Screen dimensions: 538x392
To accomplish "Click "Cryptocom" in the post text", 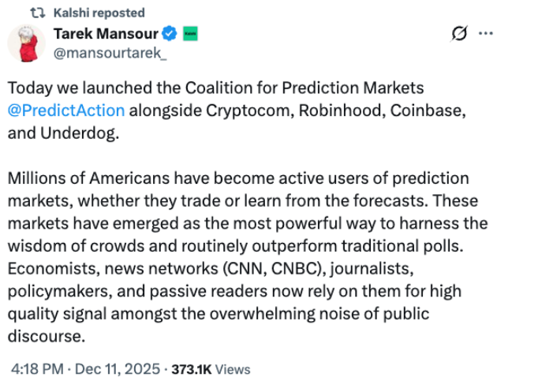I will [256, 111].
